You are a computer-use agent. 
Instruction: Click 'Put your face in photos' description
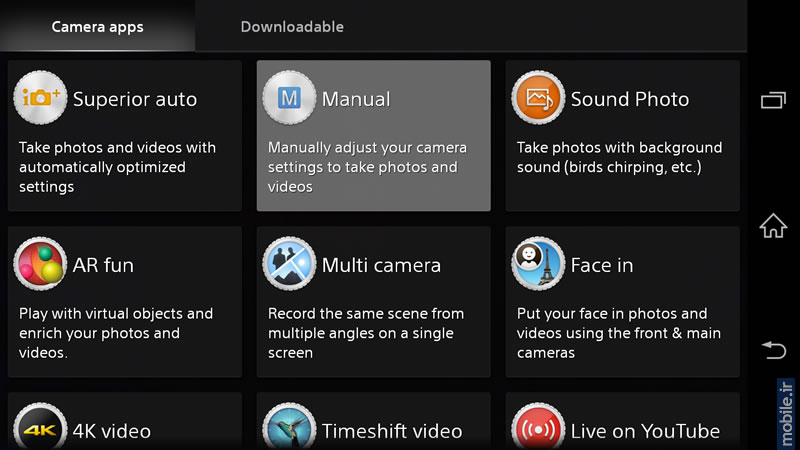click(x=619, y=333)
